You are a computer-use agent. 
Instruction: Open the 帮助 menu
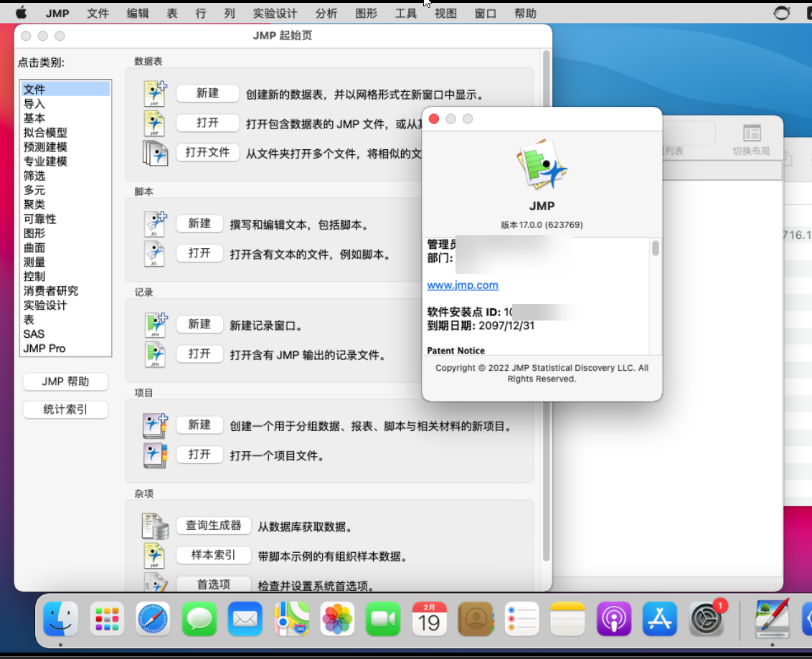coord(525,14)
